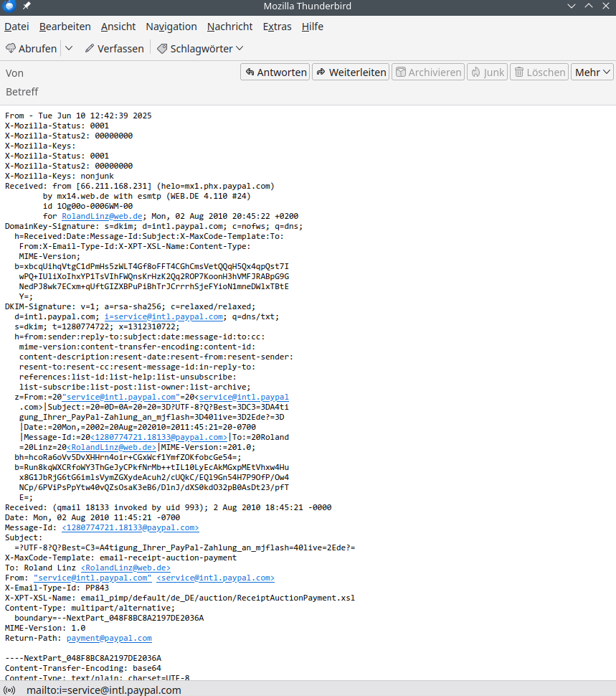Click the Weiterleiten forward button
This screenshot has height=696, width=616.
click(351, 72)
